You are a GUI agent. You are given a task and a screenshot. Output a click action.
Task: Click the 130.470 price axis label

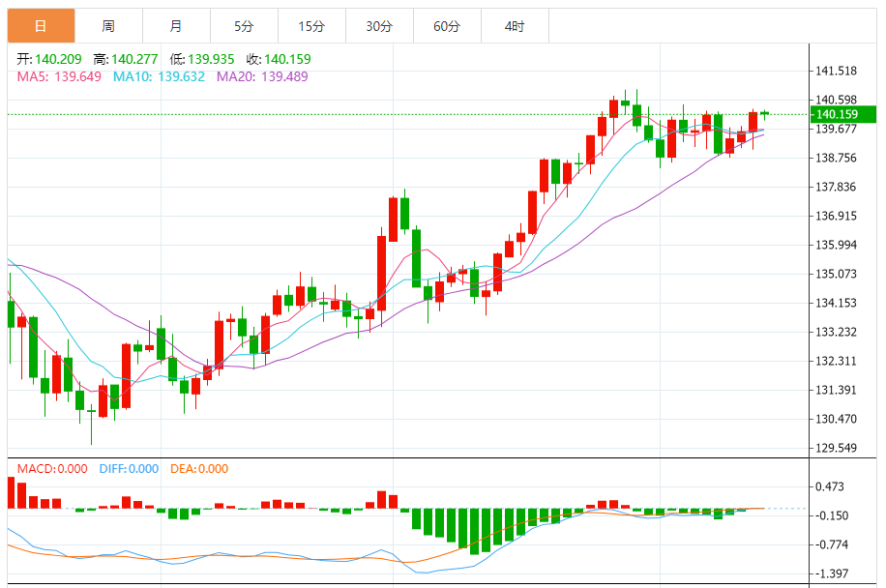[x=836, y=419]
